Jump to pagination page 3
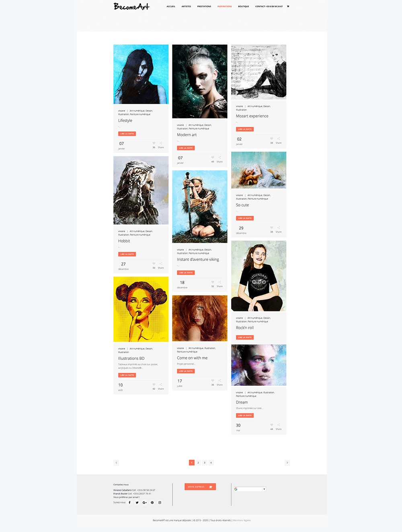 pyautogui.click(x=205, y=462)
